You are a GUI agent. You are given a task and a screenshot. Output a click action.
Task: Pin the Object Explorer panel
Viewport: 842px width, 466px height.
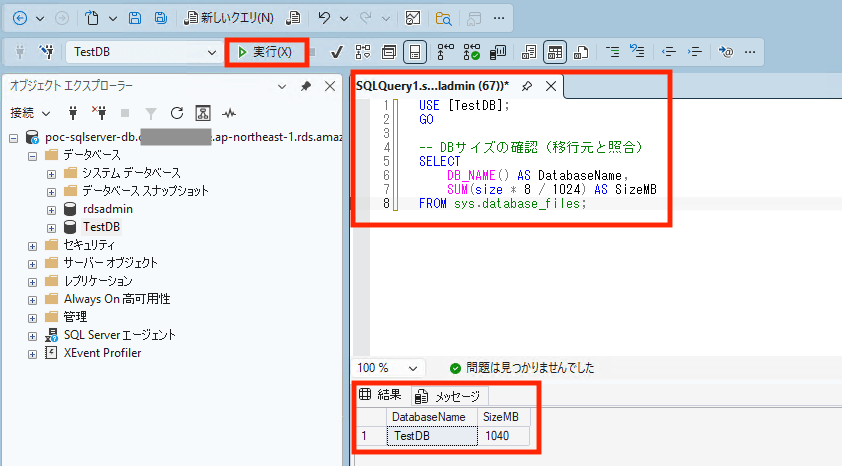pyautogui.click(x=306, y=86)
